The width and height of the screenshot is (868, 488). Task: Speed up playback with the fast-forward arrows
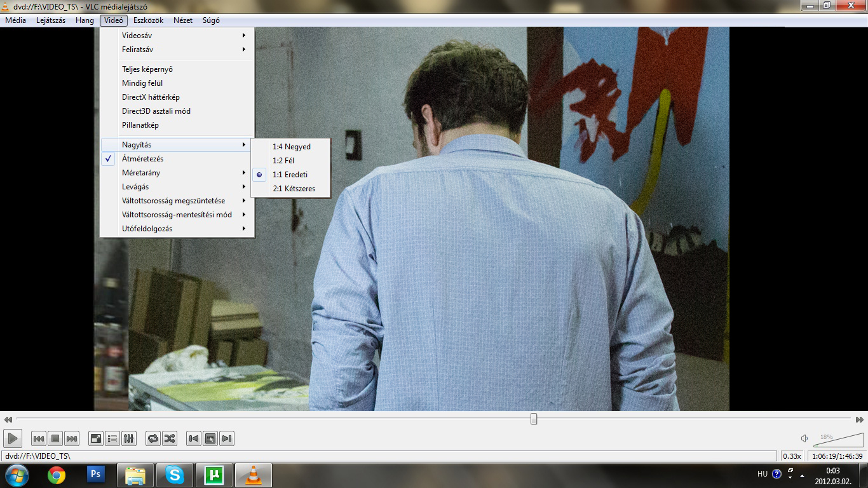pyautogui.click(x=859, y=419)
